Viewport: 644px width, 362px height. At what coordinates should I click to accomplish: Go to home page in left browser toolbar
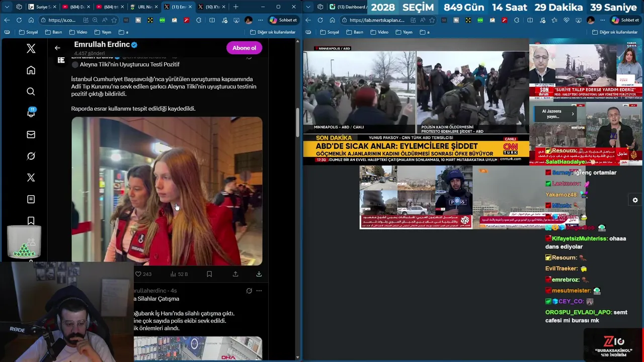click(x=31, y=20)
